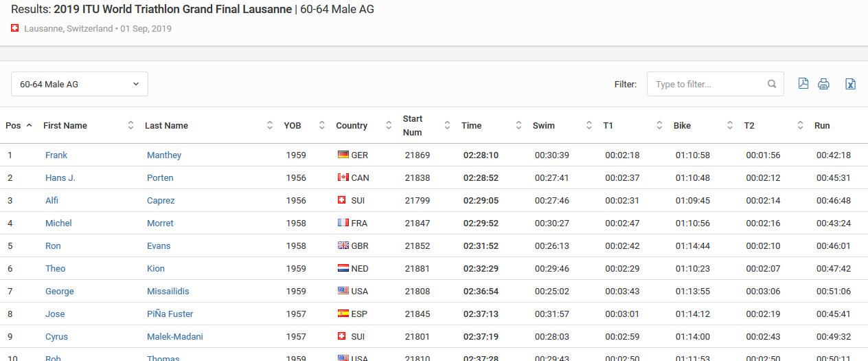The image size is (868, 361).
Task: Click T2 time 00:02:43
Action: (763, 336)
